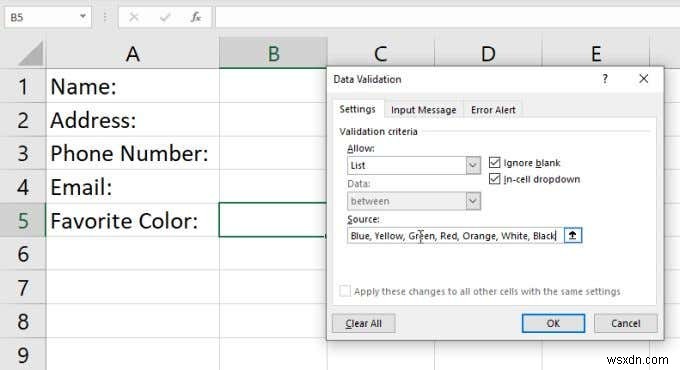Select row 4 header
The image size is (680, 370).
tap(23, 187)
